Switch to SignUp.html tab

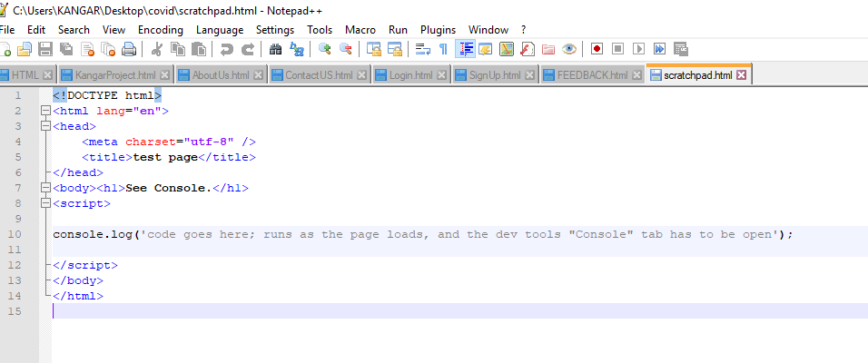tap(494, 75)
